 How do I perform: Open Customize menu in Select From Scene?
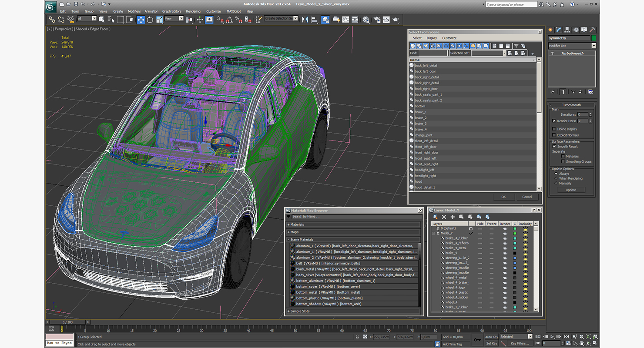tap(449, 38)
